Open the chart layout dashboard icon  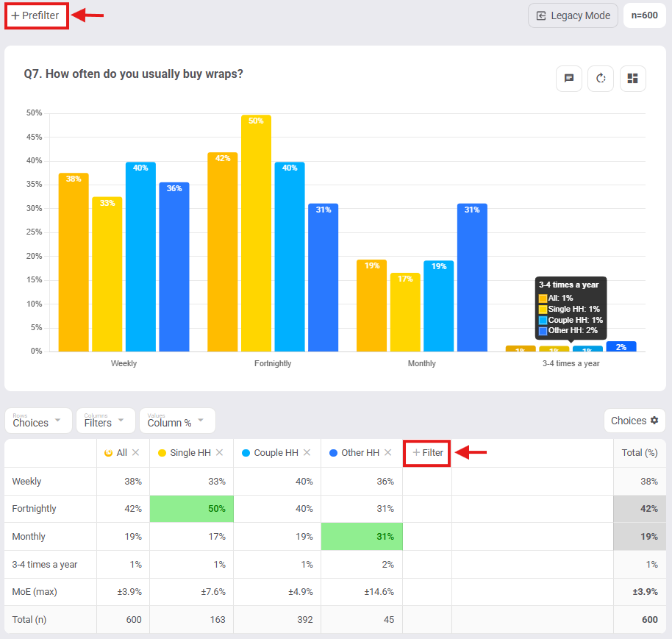coord(632,79)
